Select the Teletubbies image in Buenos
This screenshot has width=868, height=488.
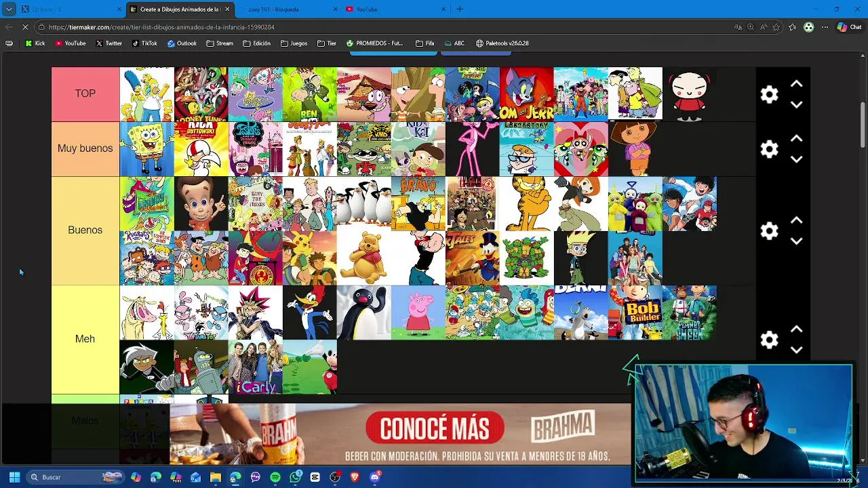(635, 204)
